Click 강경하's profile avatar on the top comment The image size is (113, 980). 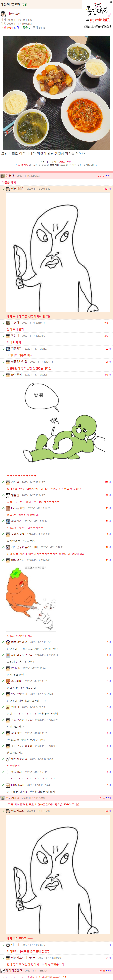coord(3,176)
